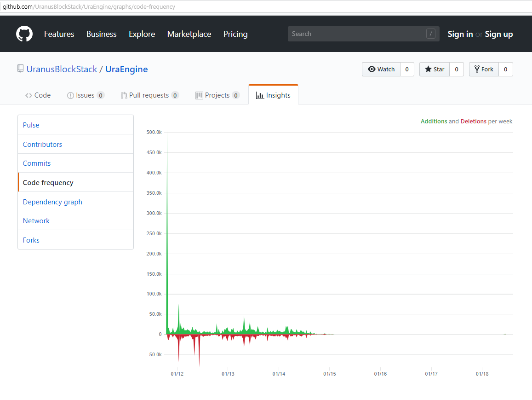Watch this repository
Viewport: 532px width, 400px height.
(x=381, y=69)
